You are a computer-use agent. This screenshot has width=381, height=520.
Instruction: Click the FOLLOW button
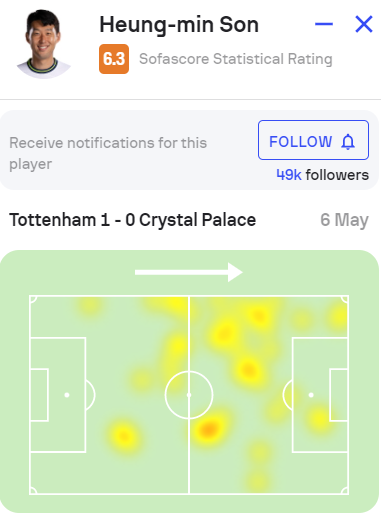(313, 140)
